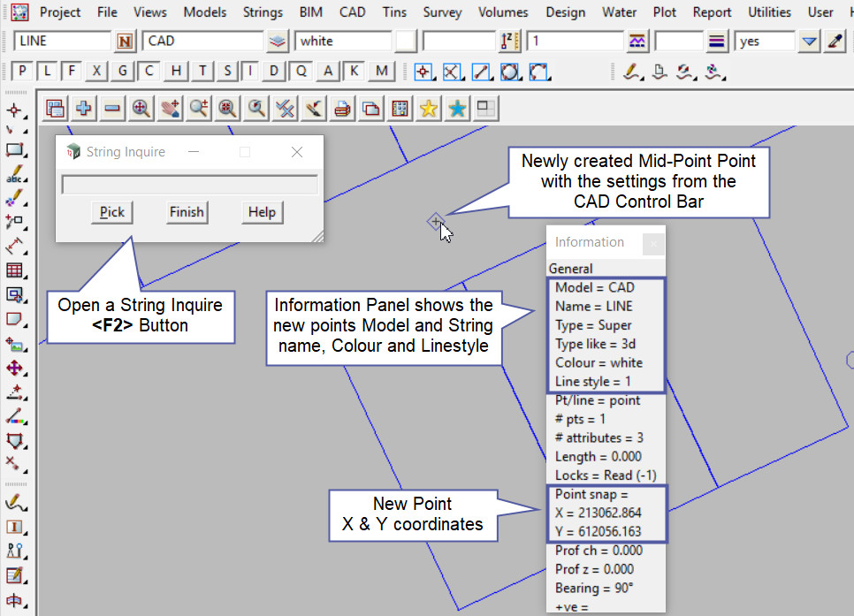
Task: Toggle the L snap button
Action: pyautogui.click(x=47, y=72)
